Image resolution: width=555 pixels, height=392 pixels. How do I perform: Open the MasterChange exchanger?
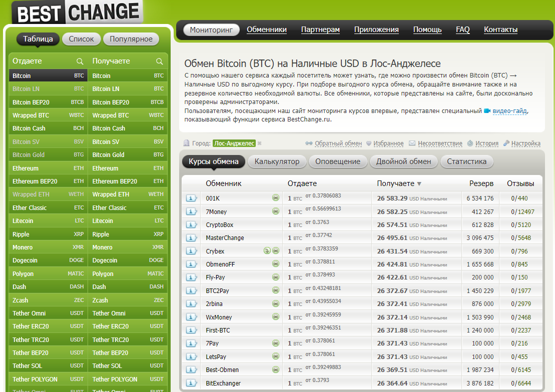pos(225,237)
